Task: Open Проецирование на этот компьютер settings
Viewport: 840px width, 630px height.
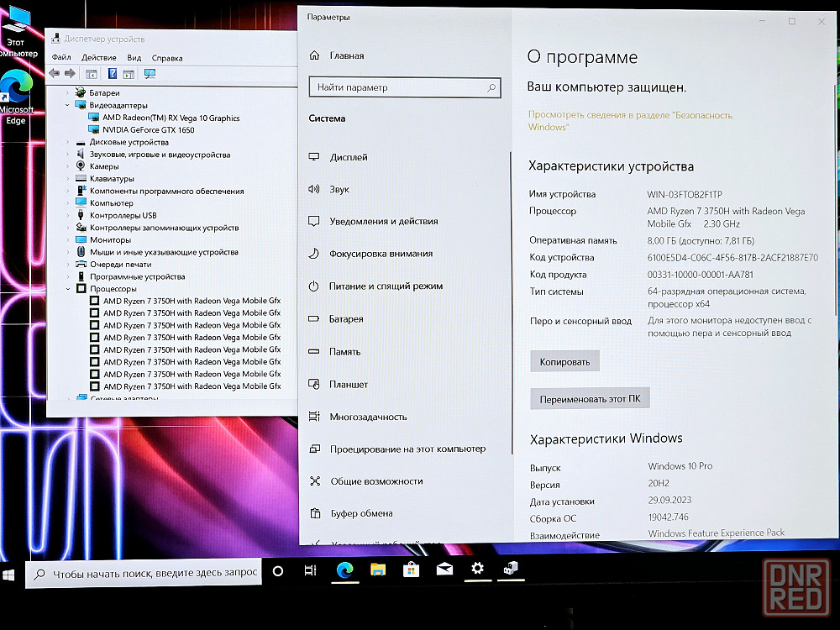Action: (x=397, y=449)
